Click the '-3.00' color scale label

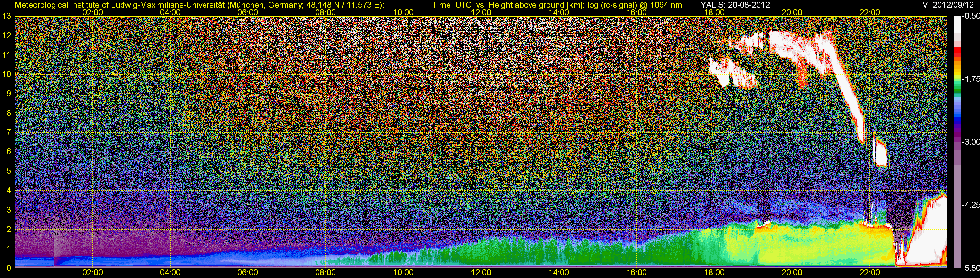click(x=971, y=142)
